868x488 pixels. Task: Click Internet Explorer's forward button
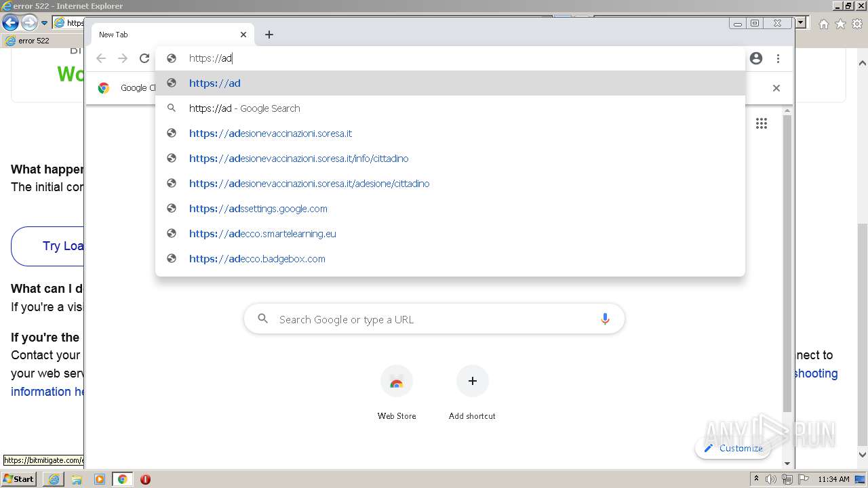(29, 23)
